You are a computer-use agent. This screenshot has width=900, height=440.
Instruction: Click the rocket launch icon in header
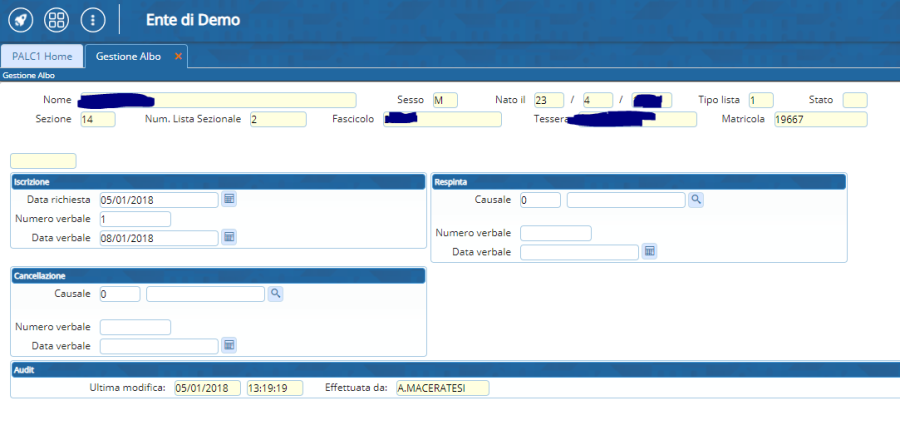pos(22,19)
